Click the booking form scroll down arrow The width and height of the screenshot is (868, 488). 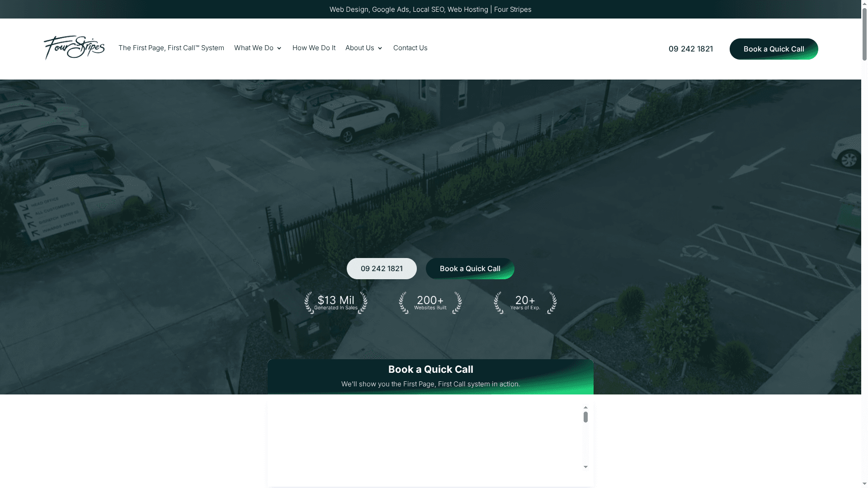(x=585, y=467)
